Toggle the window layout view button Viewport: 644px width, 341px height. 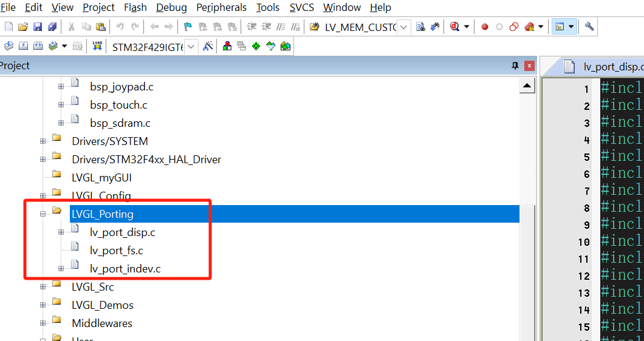560,27
